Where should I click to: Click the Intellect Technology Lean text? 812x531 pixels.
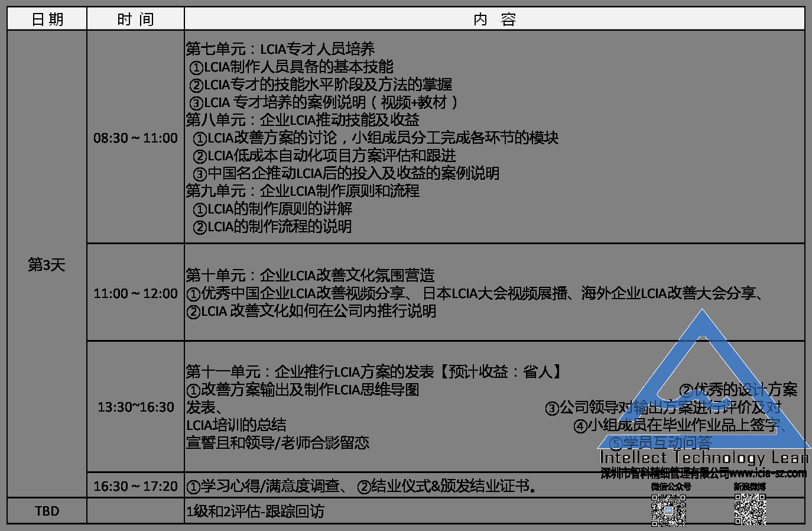(703, 458)
